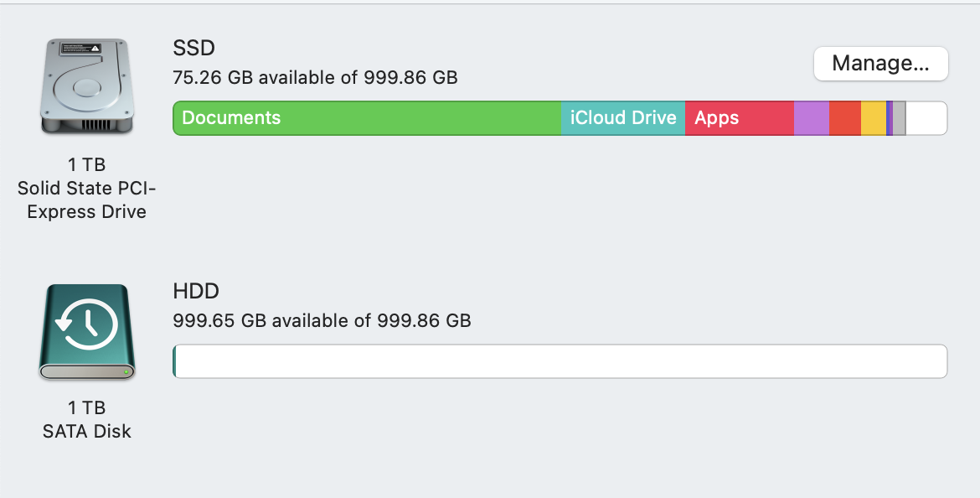980x498 pixels.
Task: Click the HDD volume name label
Action: point(195,292)
